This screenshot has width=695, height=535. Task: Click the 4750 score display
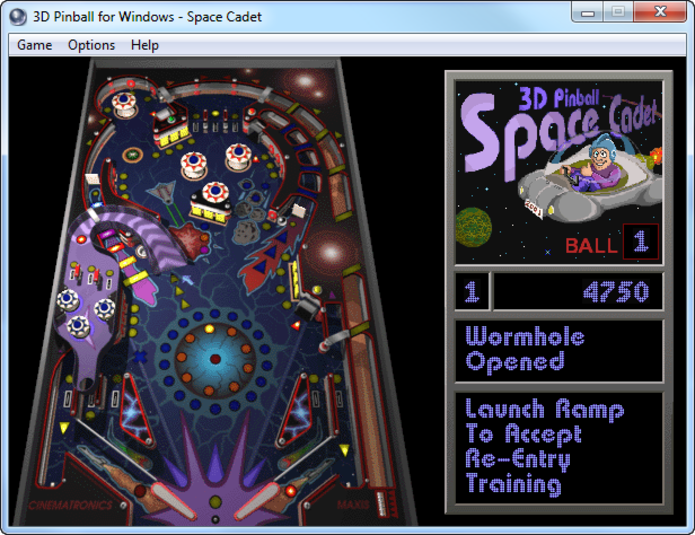pyautogui.click(x=578, y=292)
